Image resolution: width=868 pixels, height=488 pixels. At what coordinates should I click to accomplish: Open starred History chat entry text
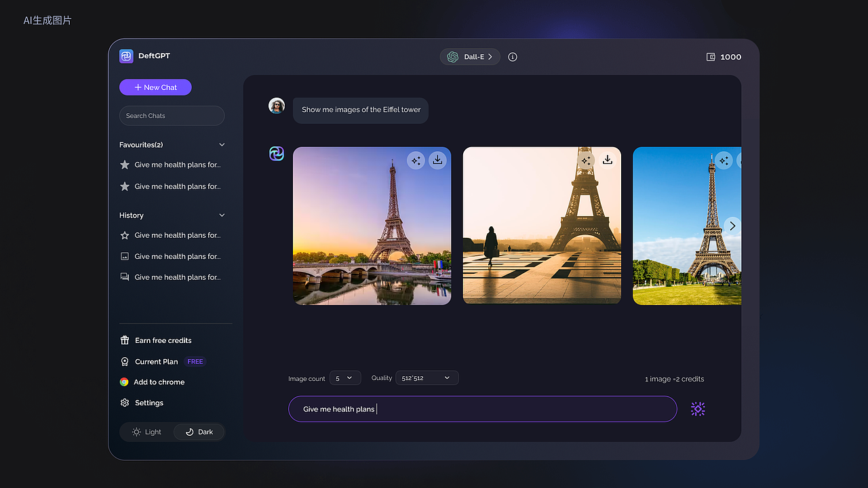178,235
